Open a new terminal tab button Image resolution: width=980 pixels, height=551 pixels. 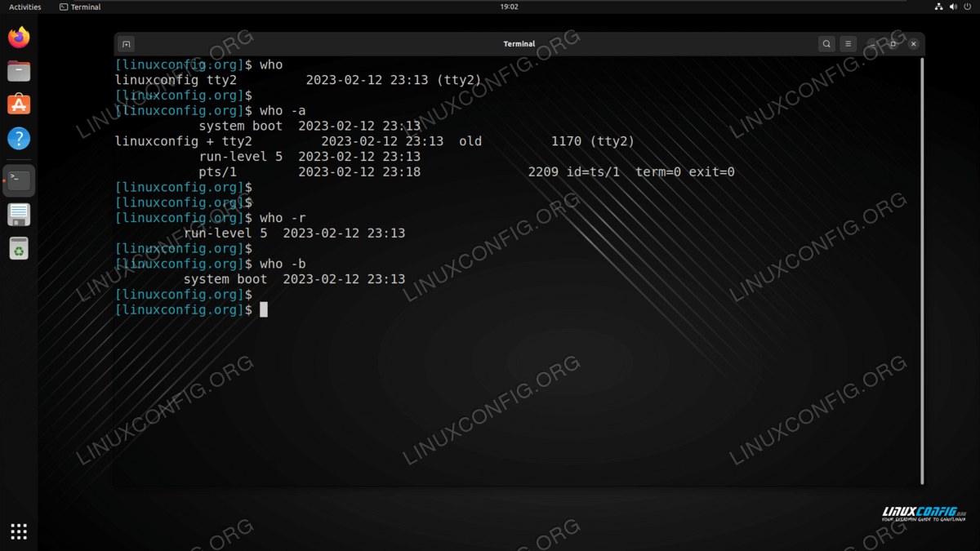point(126,44)
